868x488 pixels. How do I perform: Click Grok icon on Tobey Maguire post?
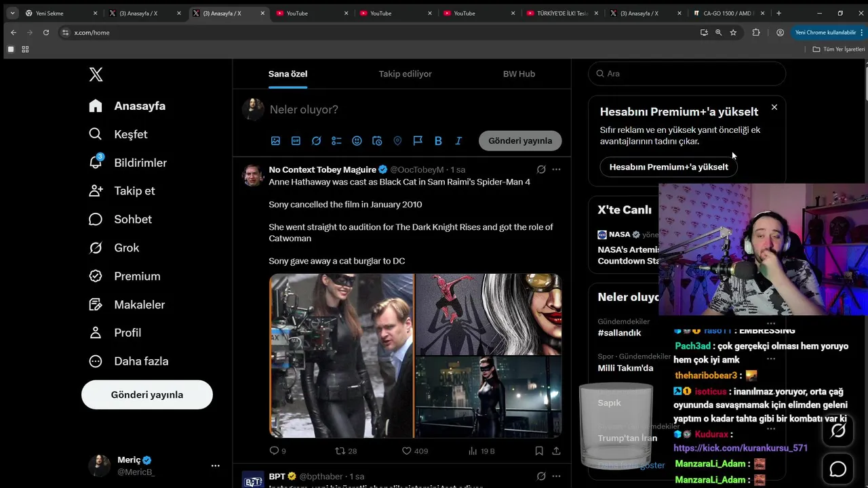541,169
